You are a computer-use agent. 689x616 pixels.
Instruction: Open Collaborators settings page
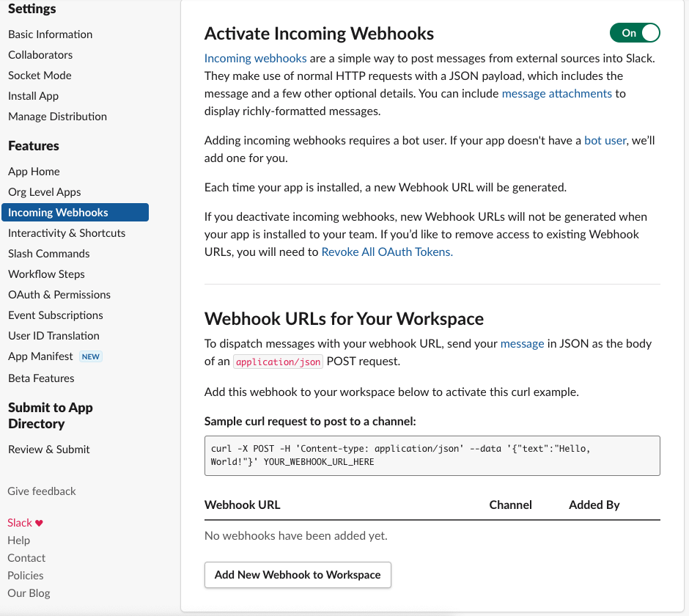40,55
